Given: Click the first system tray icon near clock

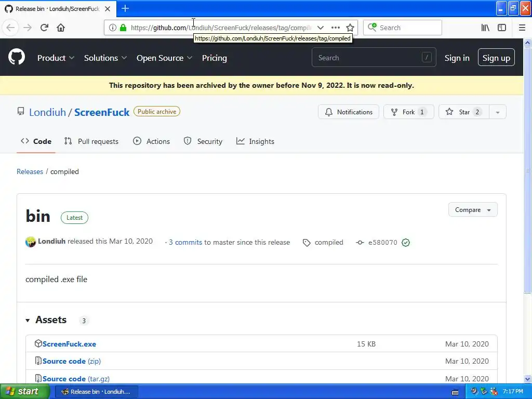Looking at the screenshot, I should pos(474,391).
